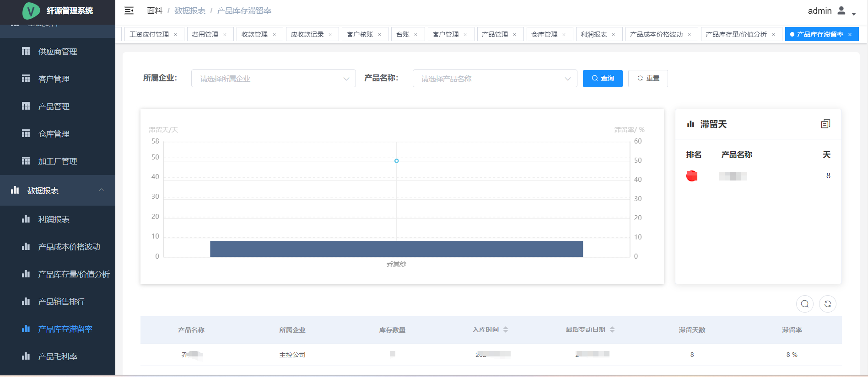The image size is (868, 377).
Task: Click the admin user avatar icon
Action: [841, 11]
